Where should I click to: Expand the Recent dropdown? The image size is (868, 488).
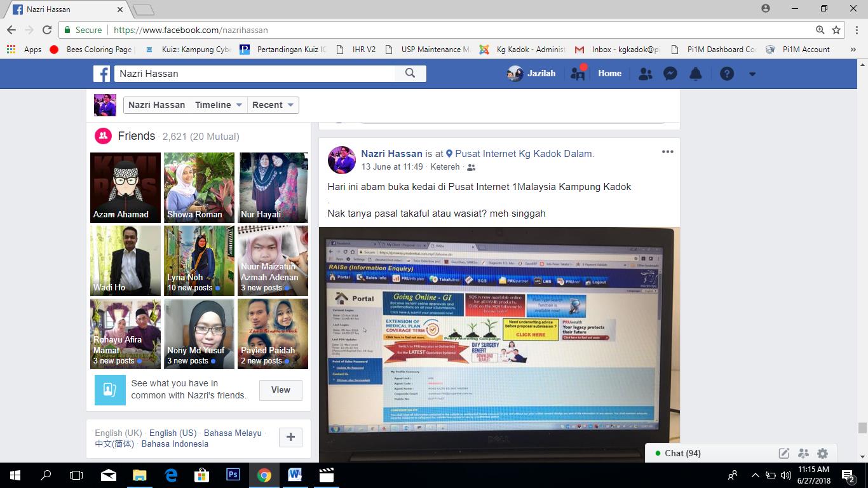point(273,105)
